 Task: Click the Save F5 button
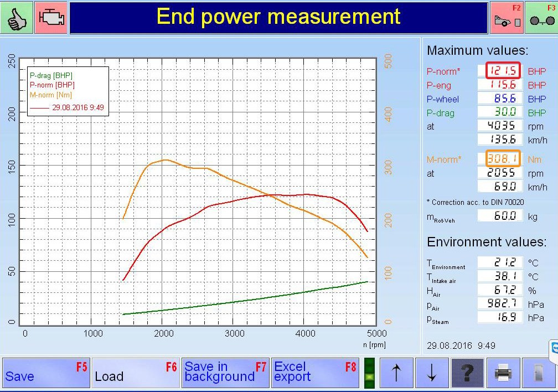46,373
